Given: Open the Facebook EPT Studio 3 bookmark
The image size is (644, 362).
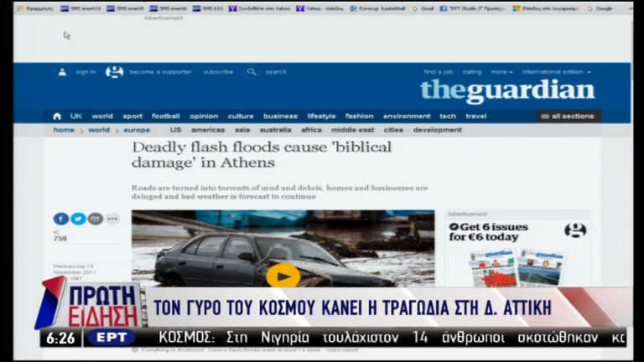Looking at the screenshot, I should 473,8.
